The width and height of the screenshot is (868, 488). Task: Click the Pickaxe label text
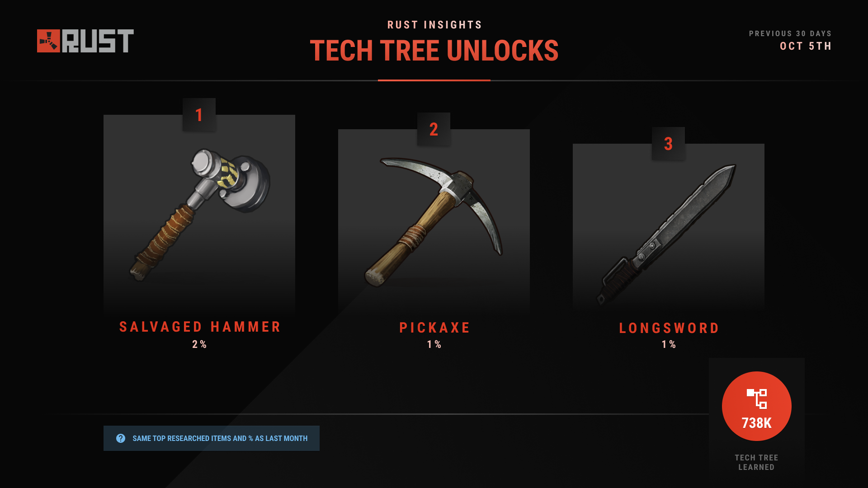[434, 328]
